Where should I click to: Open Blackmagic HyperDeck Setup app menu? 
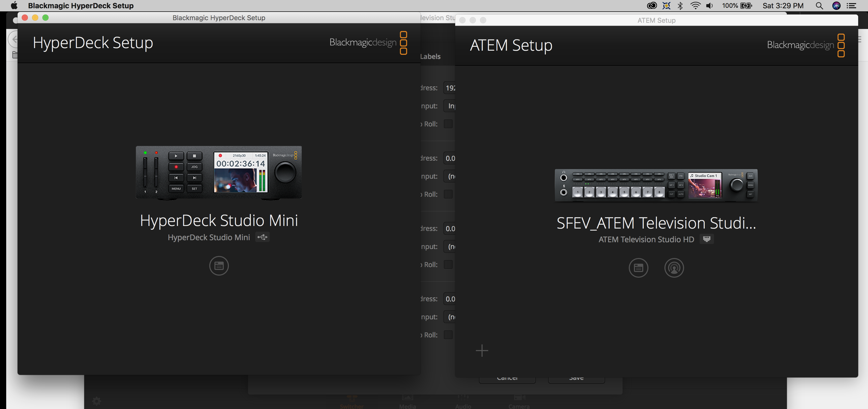(x=81, y=6)
